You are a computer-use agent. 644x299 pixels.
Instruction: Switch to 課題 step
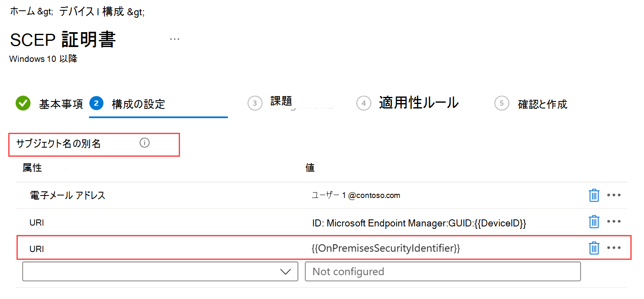pyautogui.click(x=281, y=101)
